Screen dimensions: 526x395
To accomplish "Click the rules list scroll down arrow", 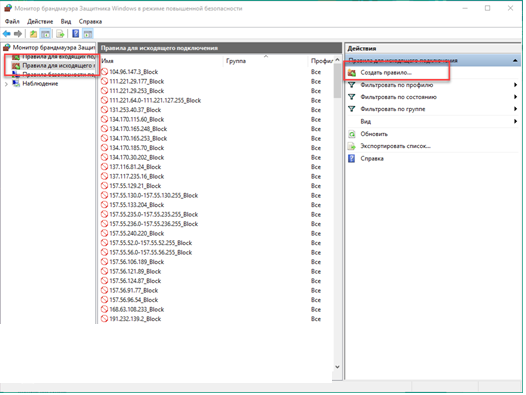I will tap(337, 367).
